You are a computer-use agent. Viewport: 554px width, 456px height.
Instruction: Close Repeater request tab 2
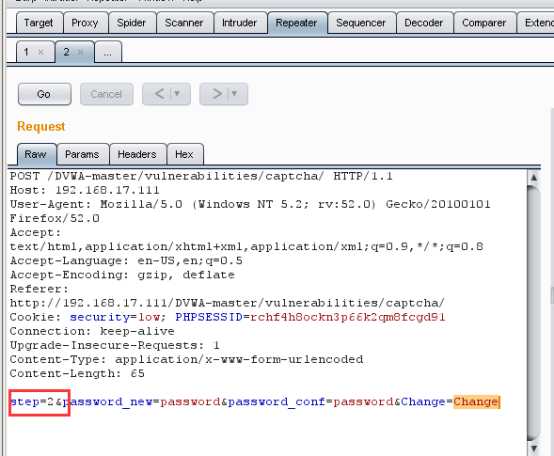tap(81, 52)
